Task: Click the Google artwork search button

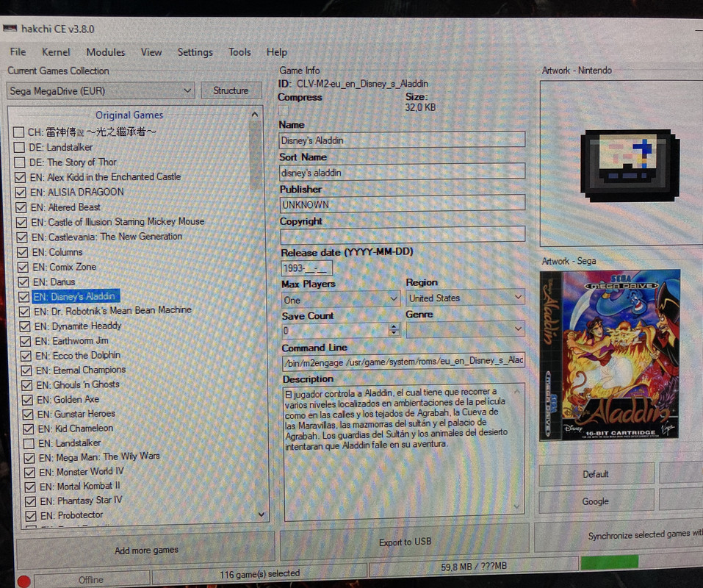Action: pyautogui.click(x=596, y=501)
